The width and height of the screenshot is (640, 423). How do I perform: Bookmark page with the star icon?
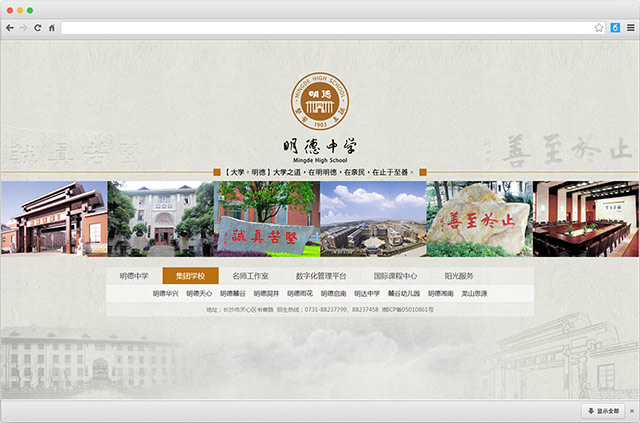tap(600, 28)
